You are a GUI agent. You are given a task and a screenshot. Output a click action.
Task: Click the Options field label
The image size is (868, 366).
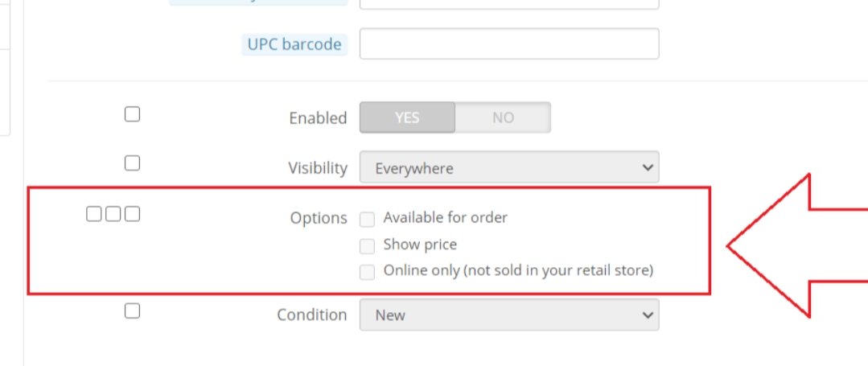pyautogui.click(x=319, y=218)
